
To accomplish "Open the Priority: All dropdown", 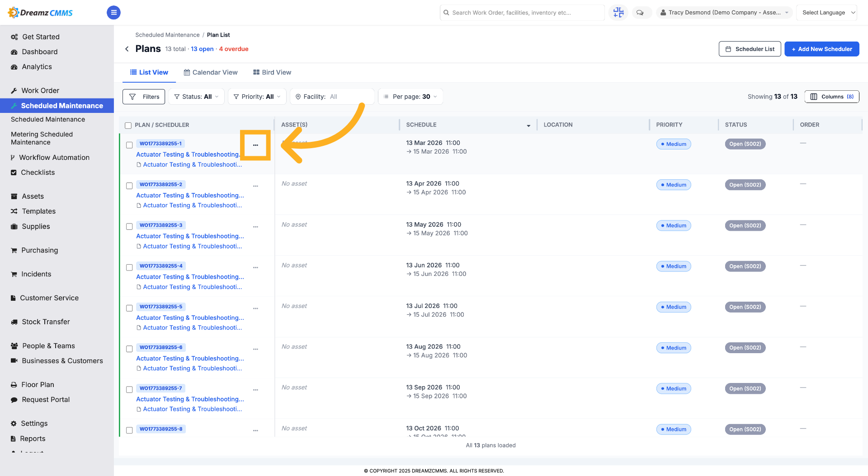I will (x=257, y=97).
